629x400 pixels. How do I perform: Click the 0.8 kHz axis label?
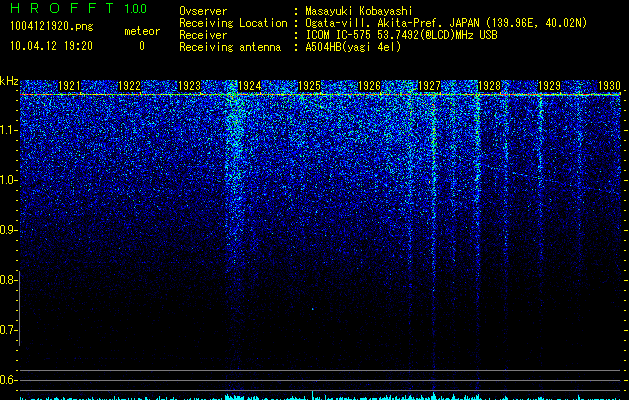pyautogui.click(x=8, y=280)
